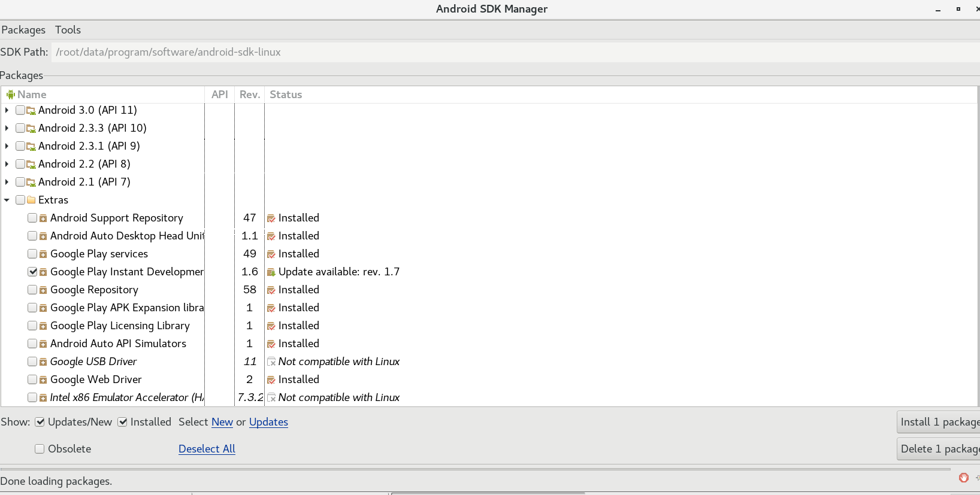This screenshot has width=980, height=495.
Task: Click the package icon beside Google Play services
Action: [x=43, y=254]
